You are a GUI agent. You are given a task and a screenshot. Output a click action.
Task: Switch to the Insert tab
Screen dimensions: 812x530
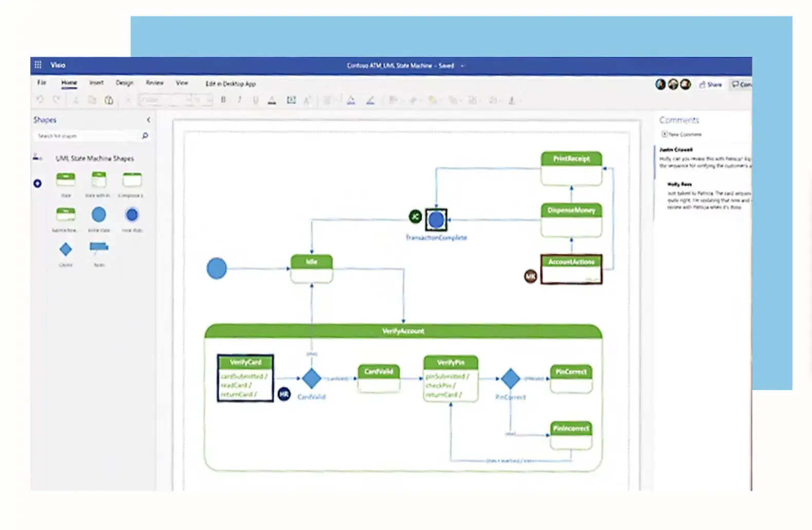click(96, 82)
